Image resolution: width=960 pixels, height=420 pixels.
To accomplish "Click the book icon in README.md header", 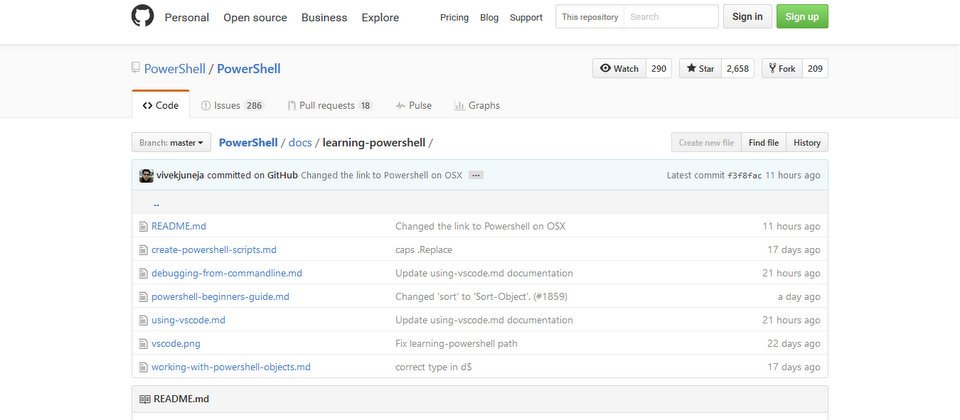I will [x=144, y=399].
